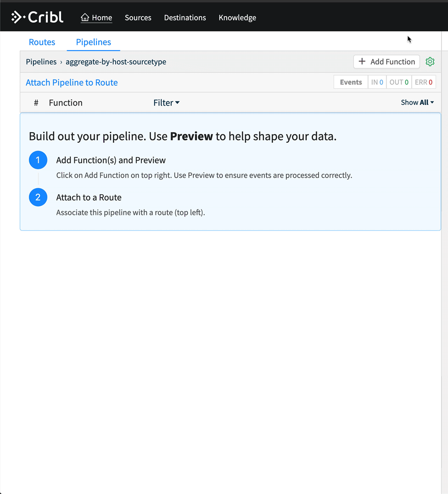
Task: Switch to the Routes tab
Action: point(42,42)
